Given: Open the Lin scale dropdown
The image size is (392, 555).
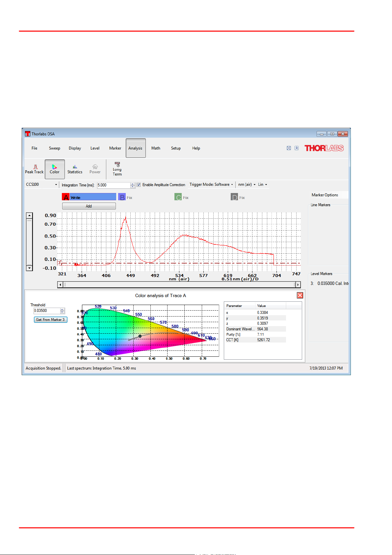Looking at the screenshot, I should coord(263,184).
